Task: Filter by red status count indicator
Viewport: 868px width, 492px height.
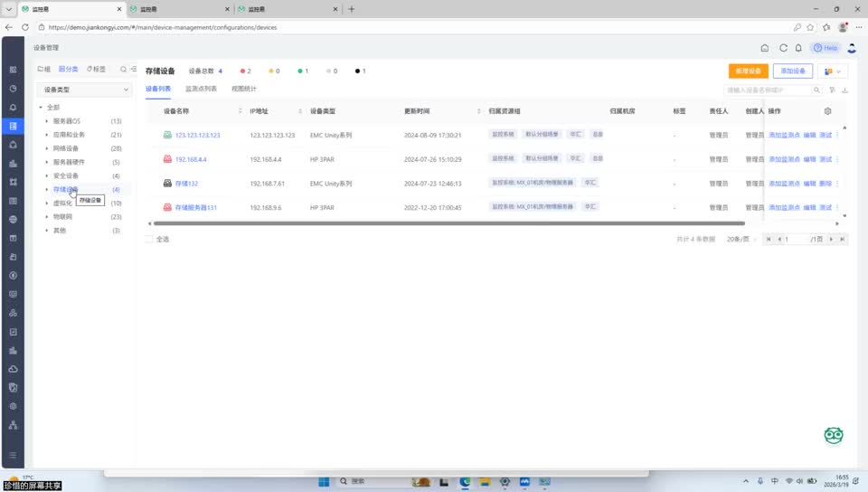Action: point(244,71)
